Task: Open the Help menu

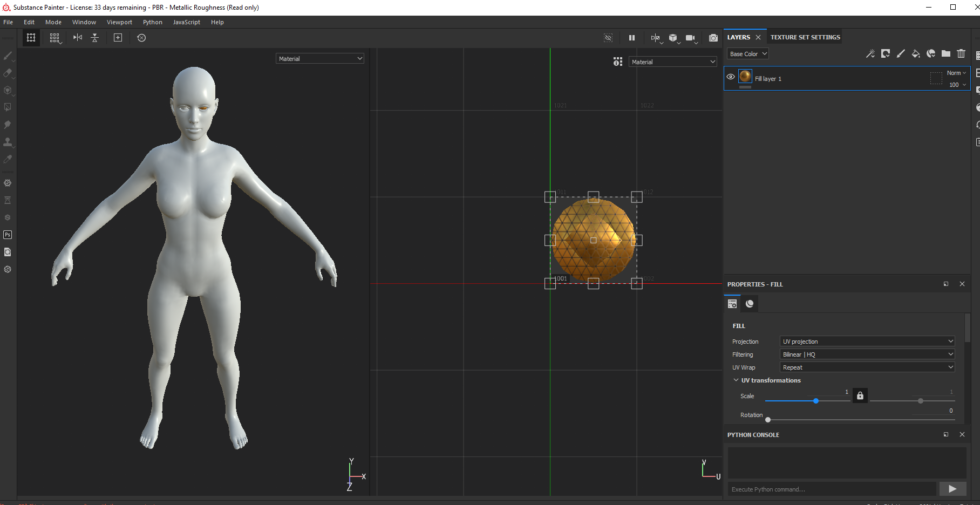Action: click(217, 22)
